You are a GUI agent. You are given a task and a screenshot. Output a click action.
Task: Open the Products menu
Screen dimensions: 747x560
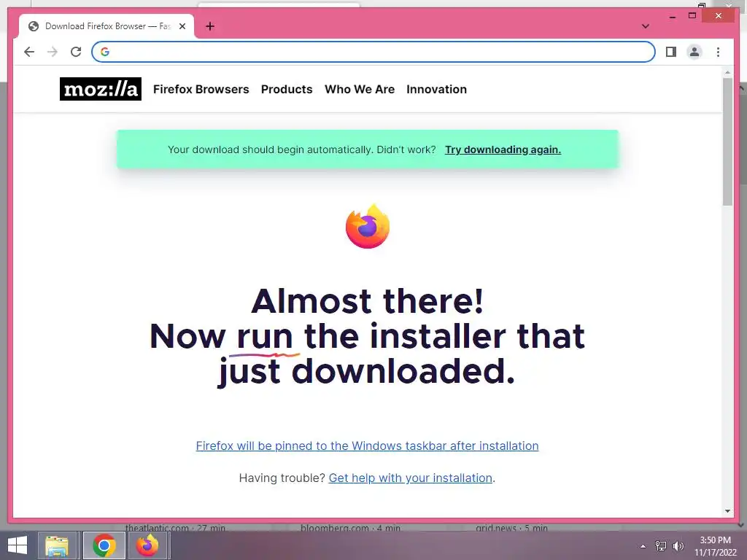[x=287, y=89]
